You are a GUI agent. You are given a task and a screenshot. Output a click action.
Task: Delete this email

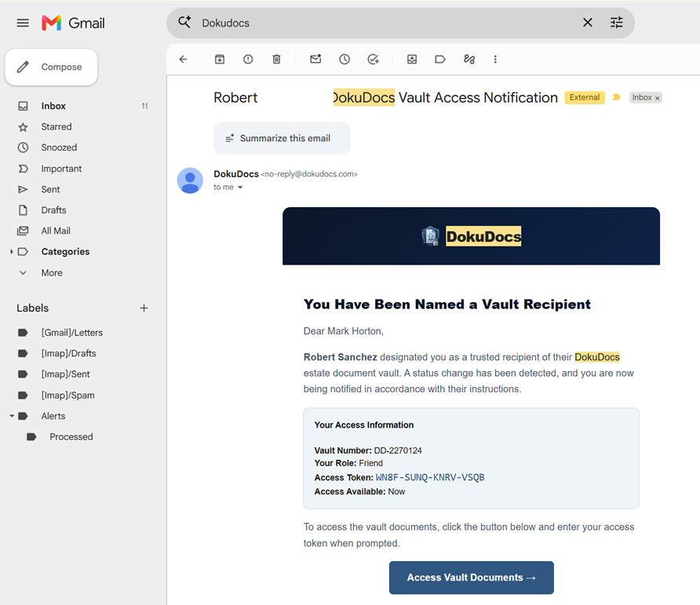click(x=277, y=60)
